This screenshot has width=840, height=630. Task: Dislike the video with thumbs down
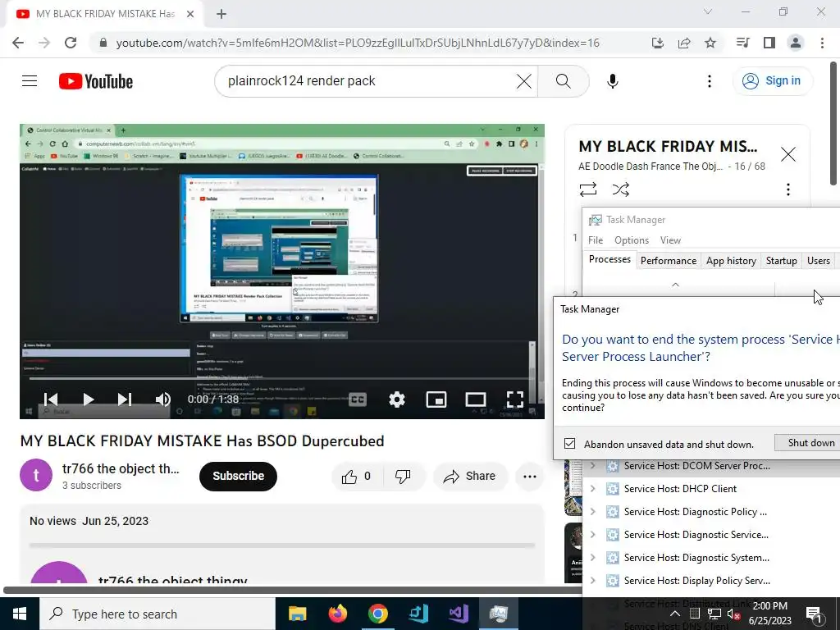click(x=403, y=476)
